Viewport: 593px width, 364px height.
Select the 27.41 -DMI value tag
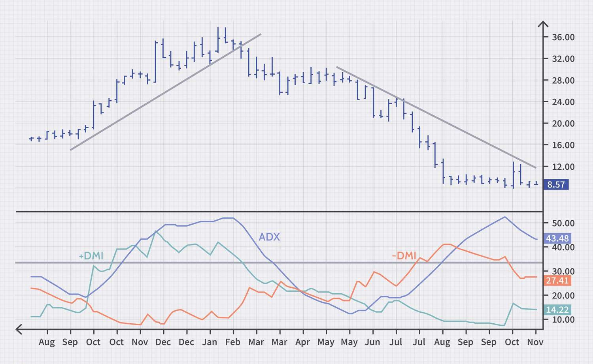pyautogui.click(x=557, y=281)
